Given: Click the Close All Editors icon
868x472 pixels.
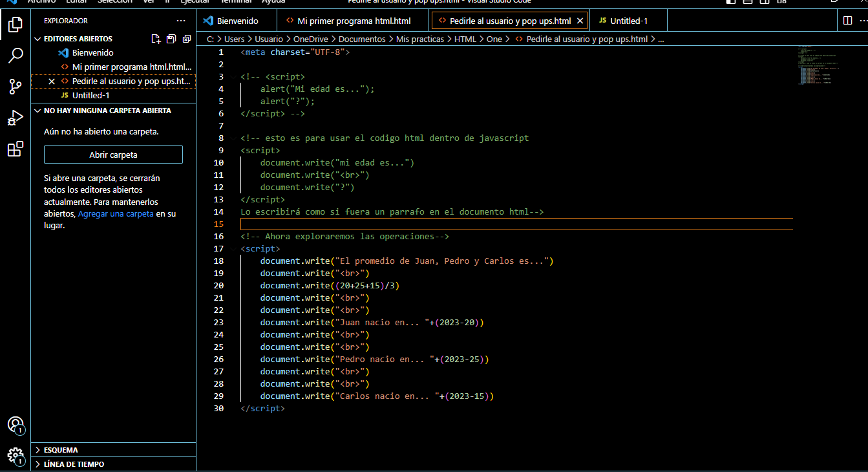Looking at the screenshot, I should [x=187, y=39].
